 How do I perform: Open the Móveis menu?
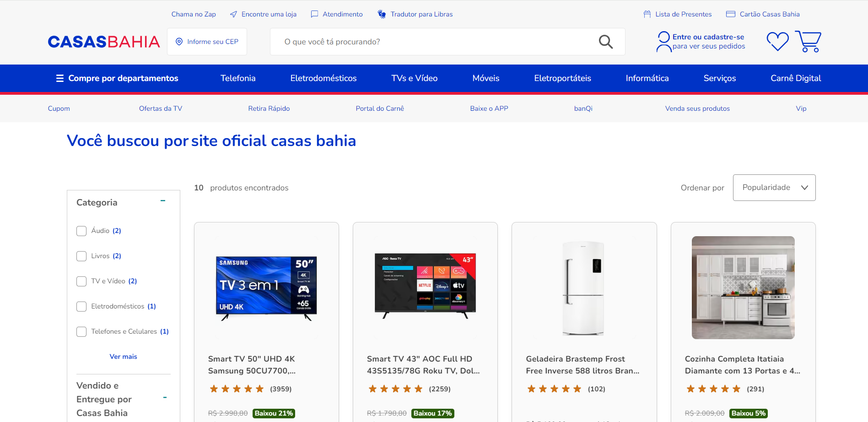pos(486,78)
